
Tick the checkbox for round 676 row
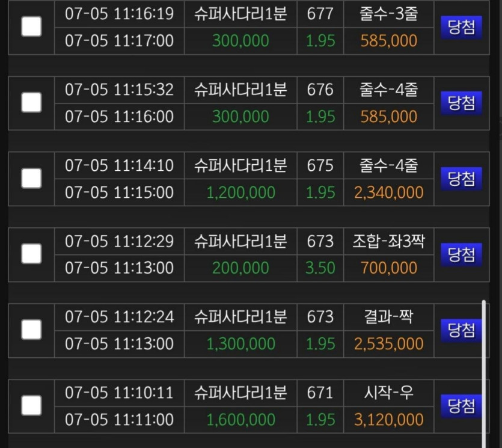point(31,102)
